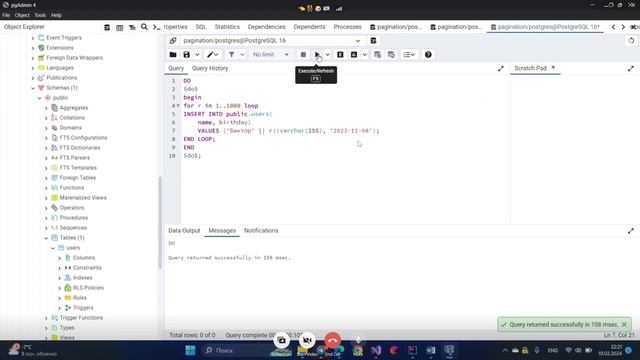Select the Materialized Views tree item
Screen dimensions: 640x360
(83, 198)
